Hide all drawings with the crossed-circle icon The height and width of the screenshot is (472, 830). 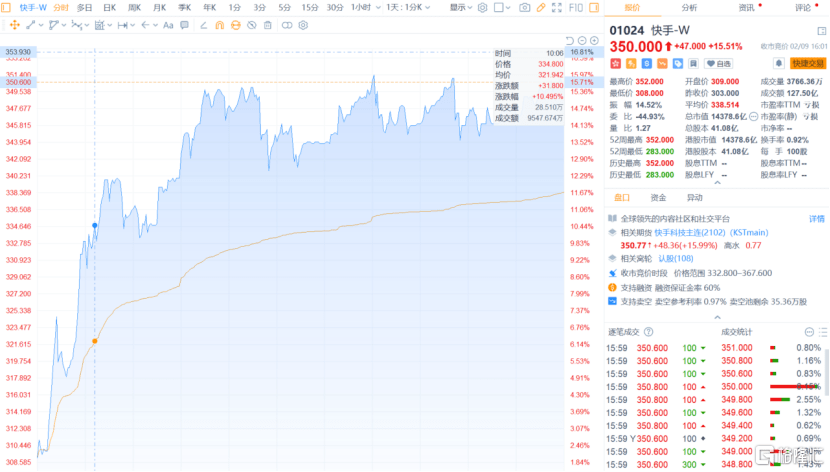pos(252,25)
